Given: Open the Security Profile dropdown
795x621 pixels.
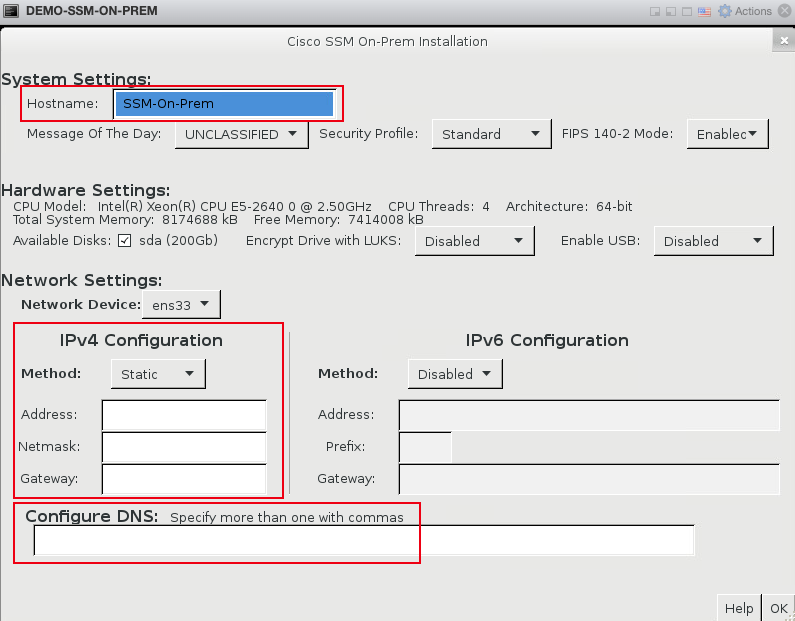Looking at the screenshot, I should (x=491, y=134).
